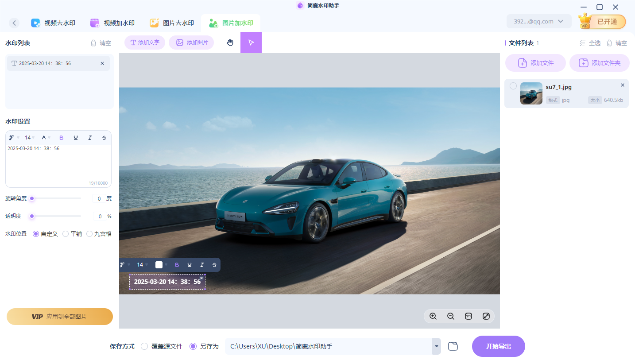Select 九宫格 grid watermark position
This screenshot has width=635, height=364.
tap(99, 234)
